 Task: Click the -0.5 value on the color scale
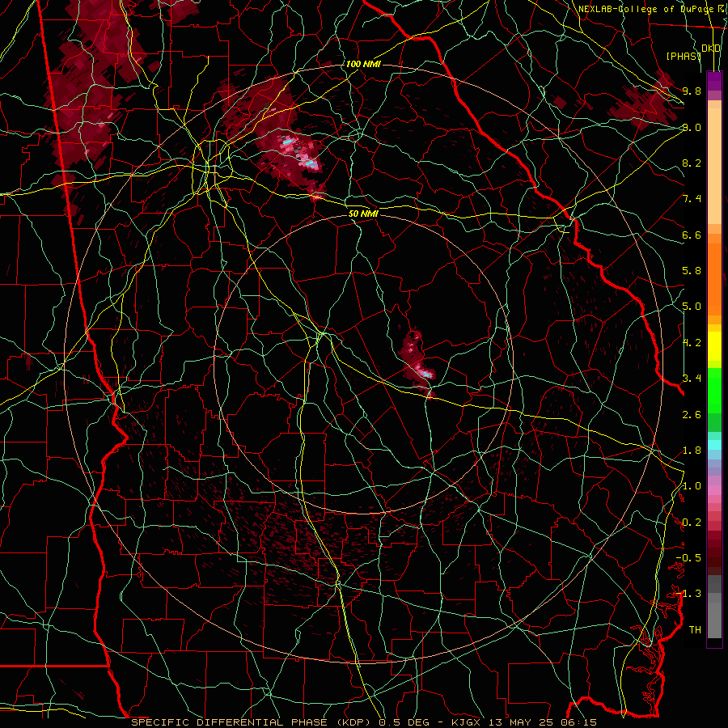point(688,557)
